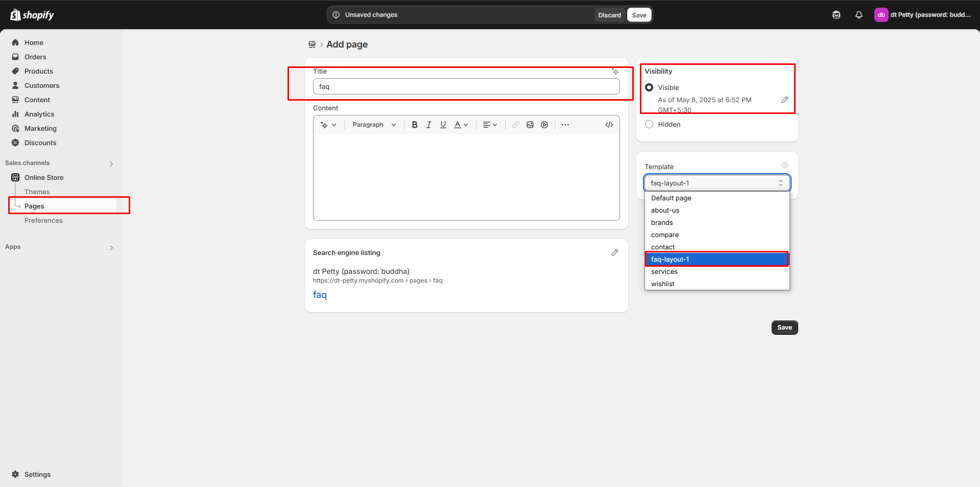Image resolution: width=980 pixels, height=487 pixels.
Task: Open Products in the sidebar
Action: click(39, 71)
